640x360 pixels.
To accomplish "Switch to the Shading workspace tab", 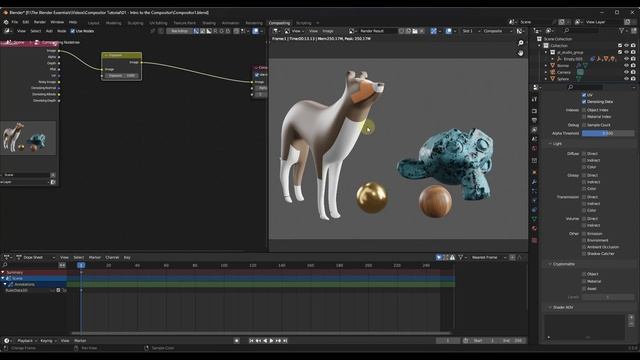I will pos(209,23).
